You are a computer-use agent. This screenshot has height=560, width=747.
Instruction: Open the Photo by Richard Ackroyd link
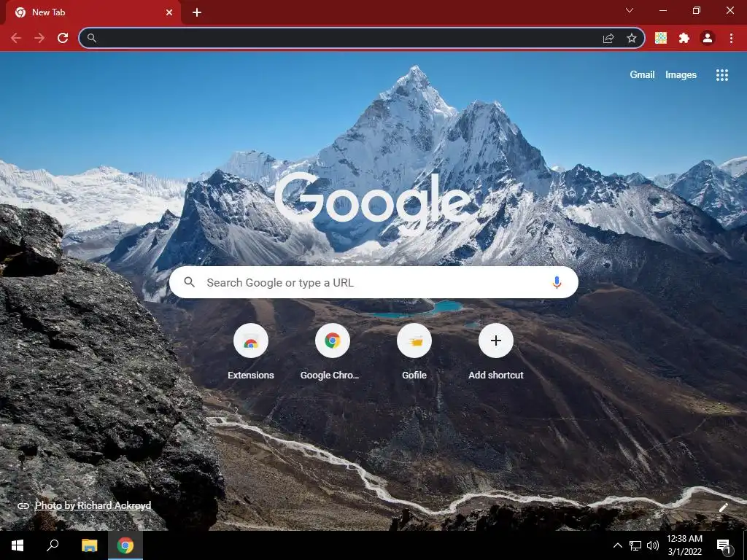(93, 505)
